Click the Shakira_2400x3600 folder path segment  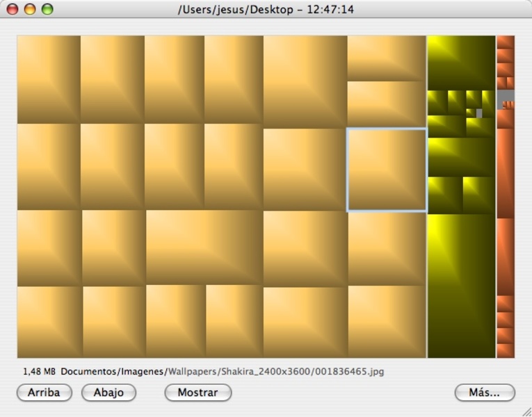tap(266, 372)
